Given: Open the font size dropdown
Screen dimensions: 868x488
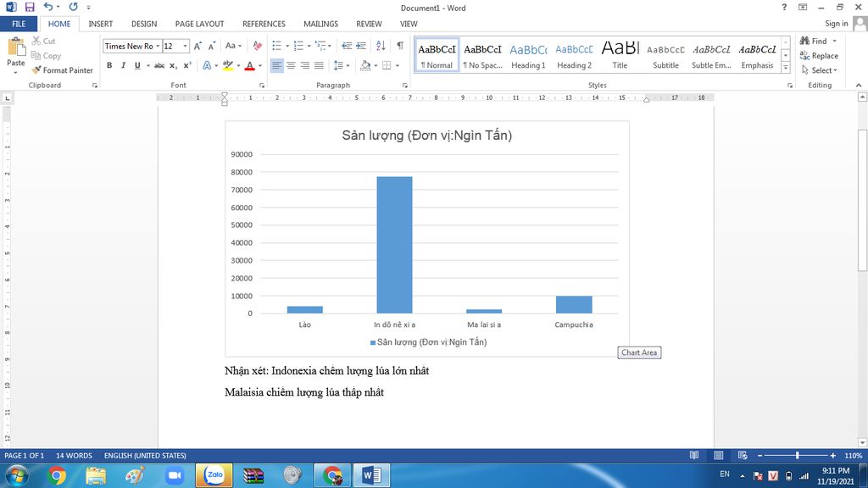Looking at the screenshot, I should 185,46.
